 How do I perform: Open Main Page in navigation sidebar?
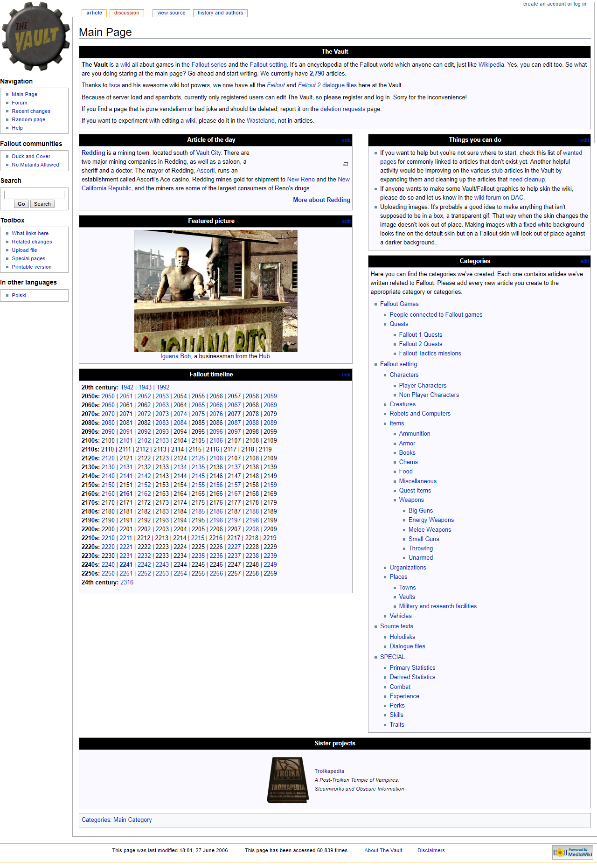(25, 94)
